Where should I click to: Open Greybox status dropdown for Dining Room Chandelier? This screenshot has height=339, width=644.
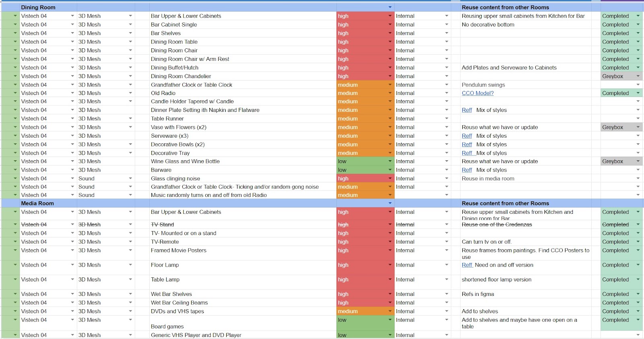coord(638,76)
